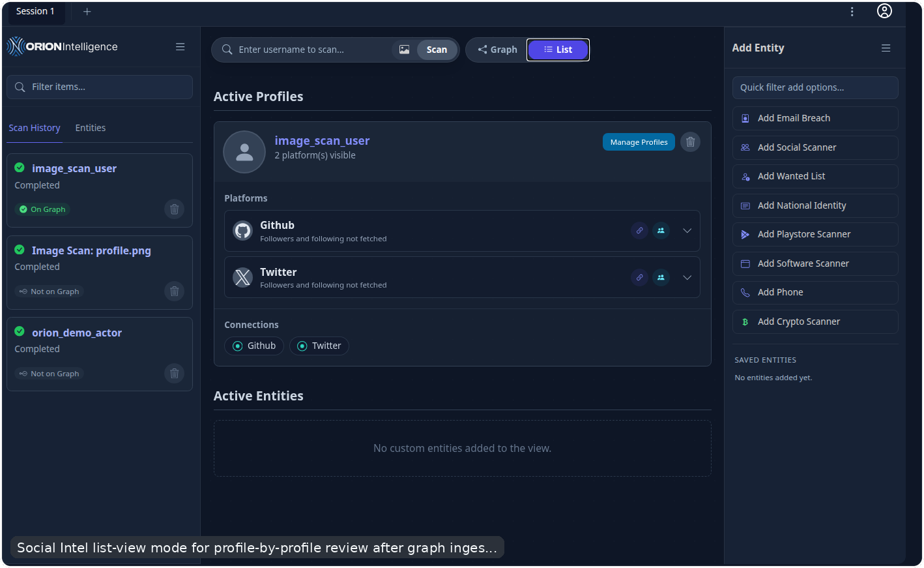Click the On Graph status badge
The image size is (924, 568).
(x=43, y=209)
